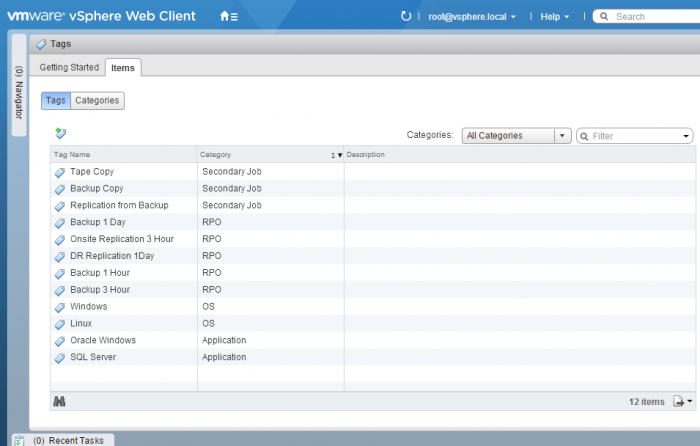This screenshot has height=446, width=700.
Task: Click the tag icon beside Linux
Action: pos(60,324)
